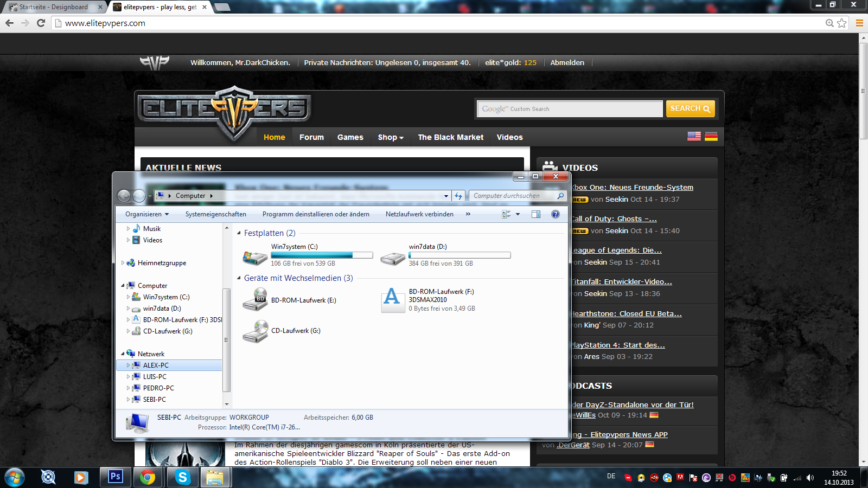
Task: Select BD-ROM-Laufwerk (E:) drive icon
Action: (255, 299)
